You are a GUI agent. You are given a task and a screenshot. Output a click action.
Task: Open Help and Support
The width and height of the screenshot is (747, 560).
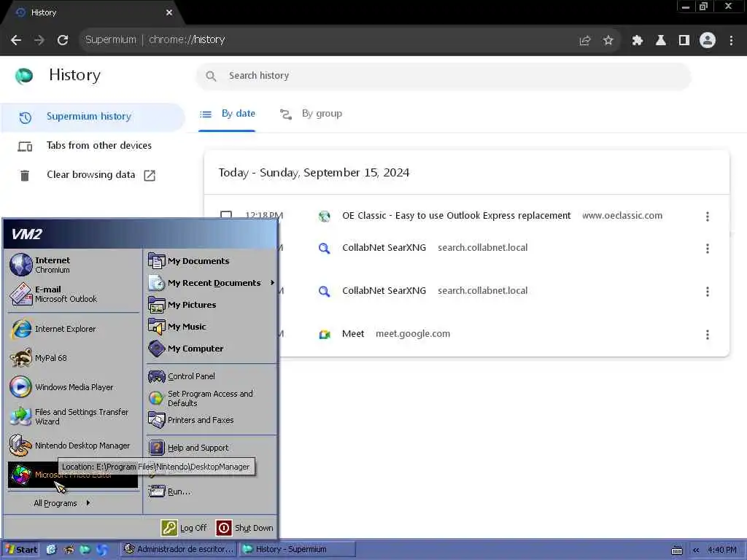[x=211, y=448]
